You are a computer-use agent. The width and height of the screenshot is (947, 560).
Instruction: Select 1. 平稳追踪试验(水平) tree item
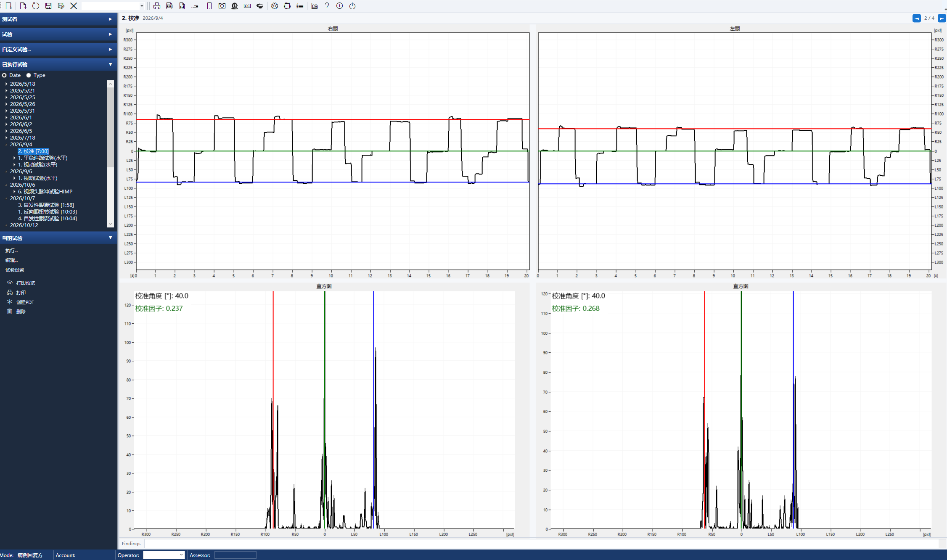coord(42,158)
